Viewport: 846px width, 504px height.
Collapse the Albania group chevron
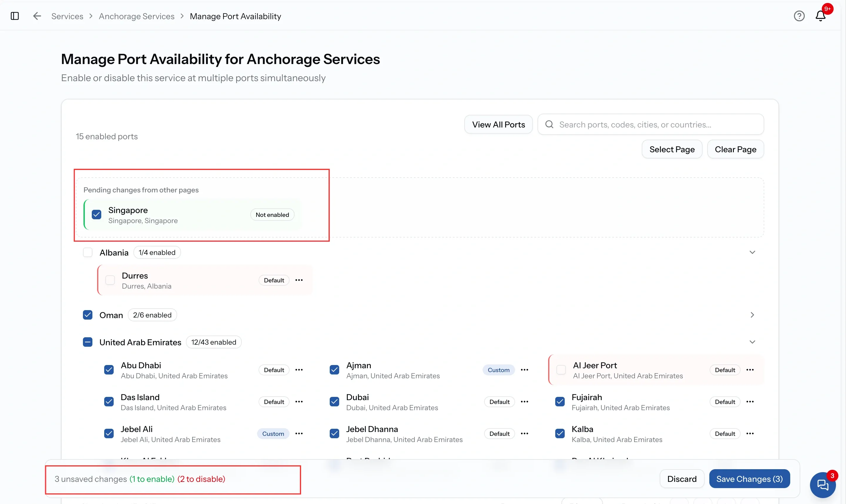click(x=752, y=252)
